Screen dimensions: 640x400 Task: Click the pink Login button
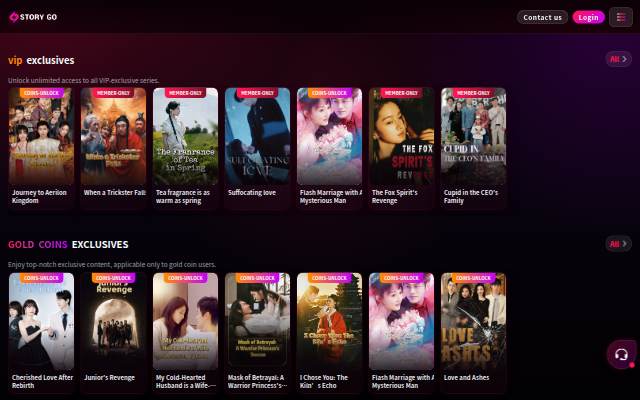pos(588,17)
